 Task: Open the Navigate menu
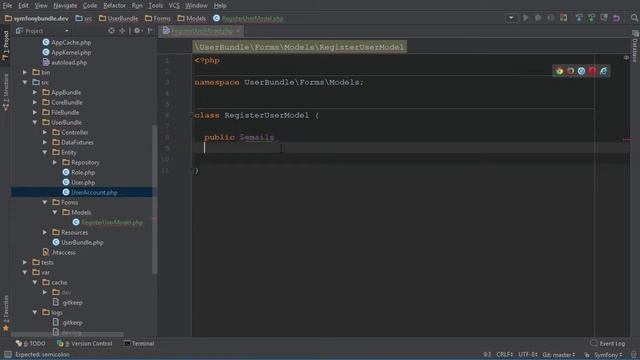click(x=65, y=6)
